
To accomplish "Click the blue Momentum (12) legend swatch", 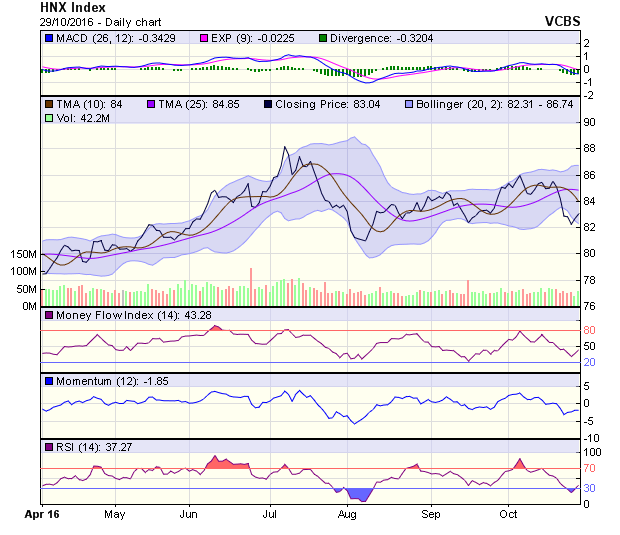I will [49, 381].
